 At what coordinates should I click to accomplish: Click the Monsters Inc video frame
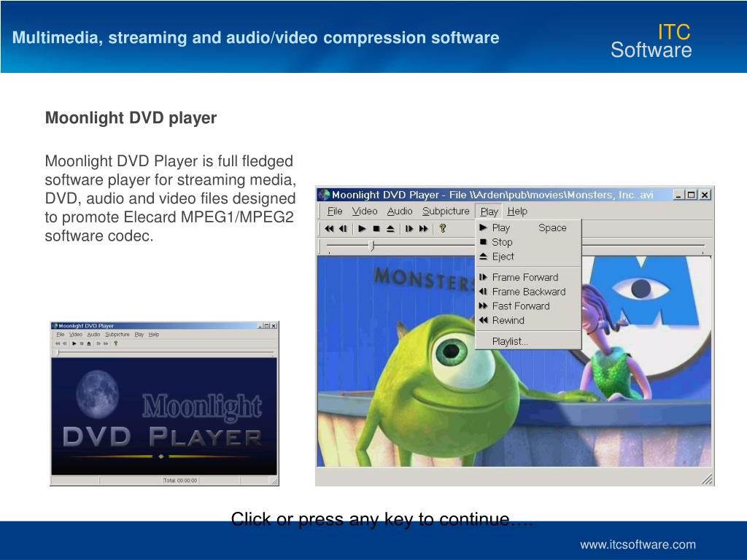pyautogui.click(x=514, y=362)
